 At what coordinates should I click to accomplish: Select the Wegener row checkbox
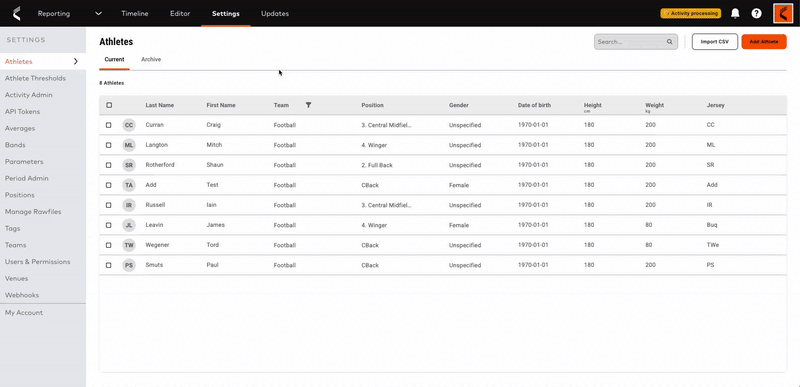[109, 245]
